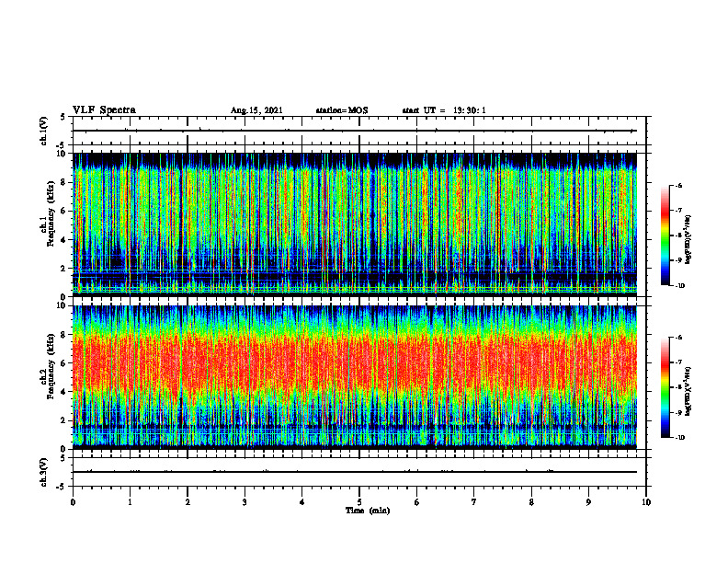The width and height of the screenshot is (728, 563).
Task: Click the ch.2 spectrogram red band
Action: (355, 364)
